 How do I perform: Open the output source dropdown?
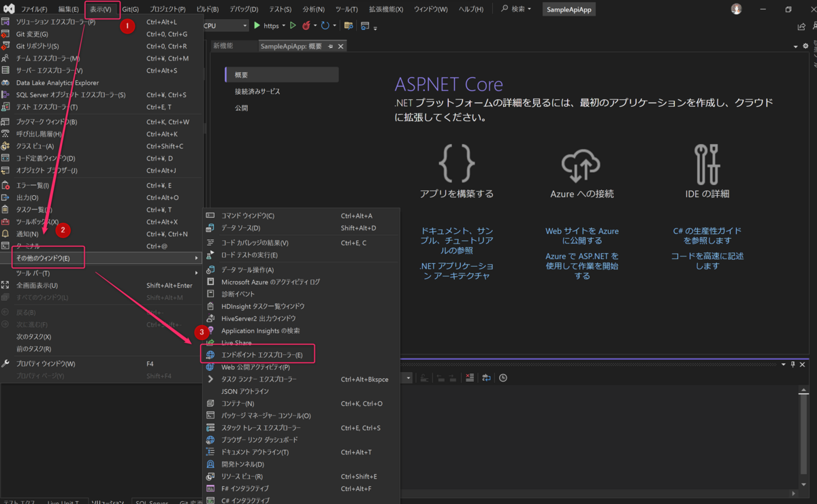click(408, 377)
